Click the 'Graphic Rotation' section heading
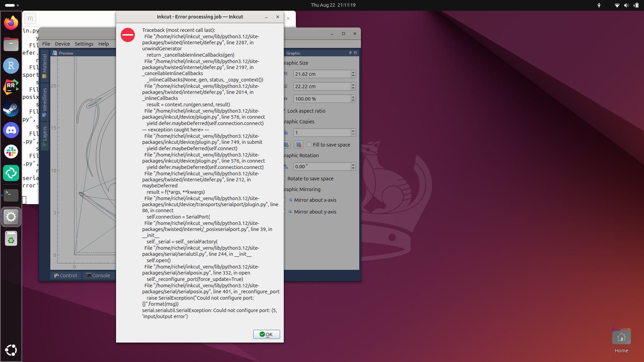Viewport: 644px width, 362px height. coord(301,155)
